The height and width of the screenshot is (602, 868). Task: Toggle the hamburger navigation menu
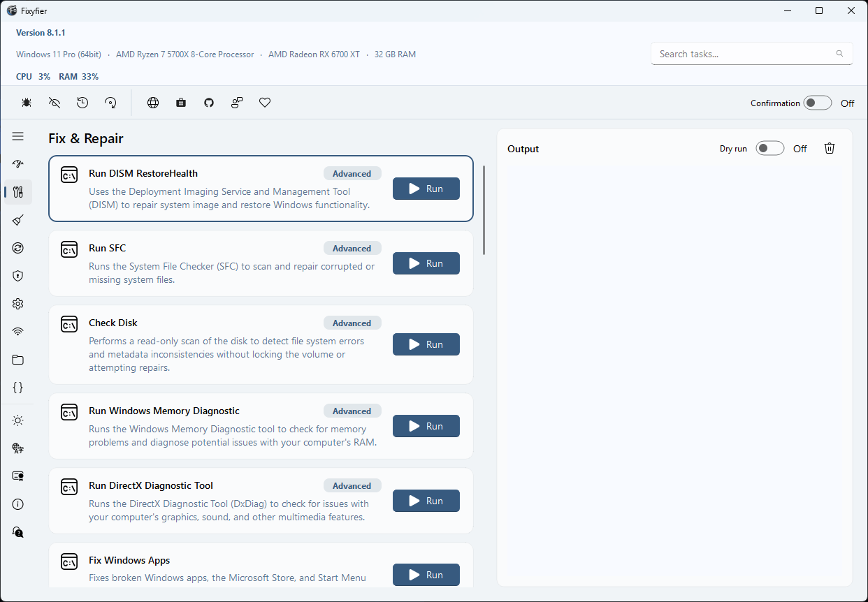point(18,137)
